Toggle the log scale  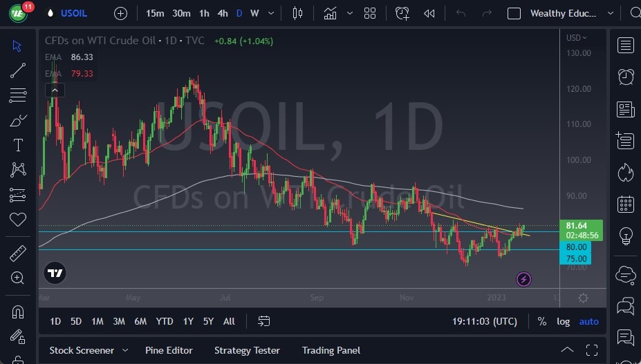[x=564, y=321]
